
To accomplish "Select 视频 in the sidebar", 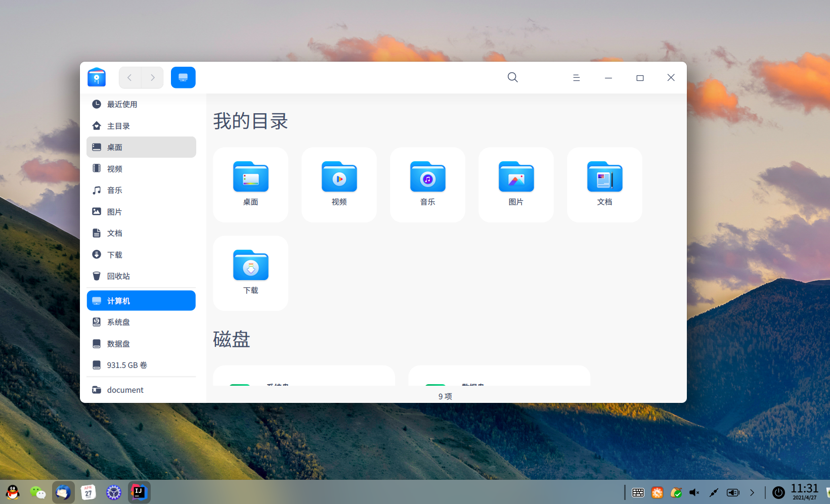I will [141, 169].
